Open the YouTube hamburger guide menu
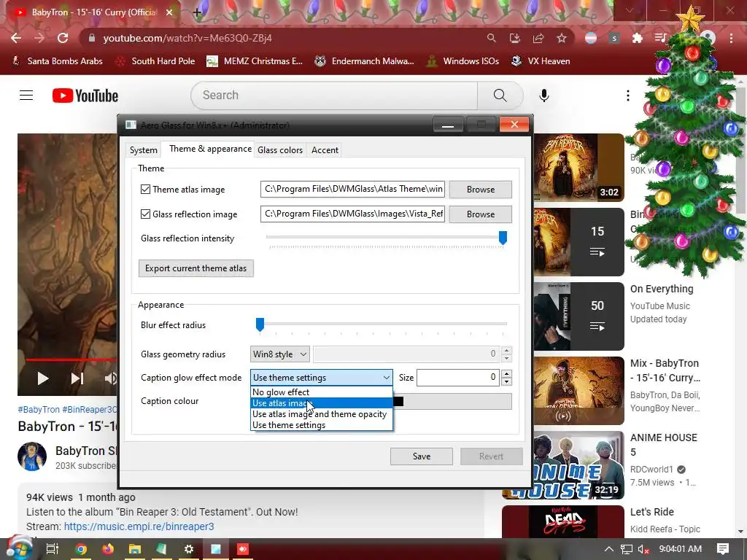 [26, 96]
